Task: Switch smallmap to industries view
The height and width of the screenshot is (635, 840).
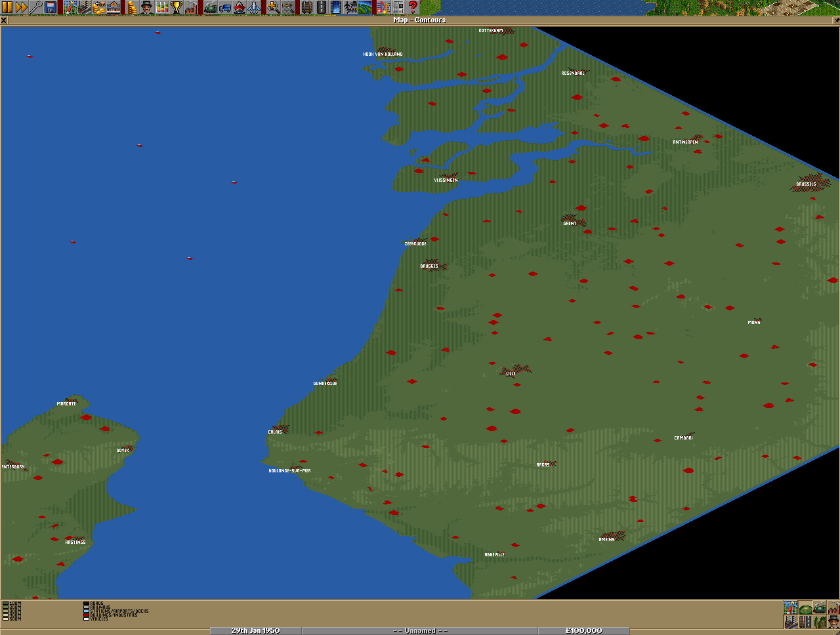Action: [833, 607]
